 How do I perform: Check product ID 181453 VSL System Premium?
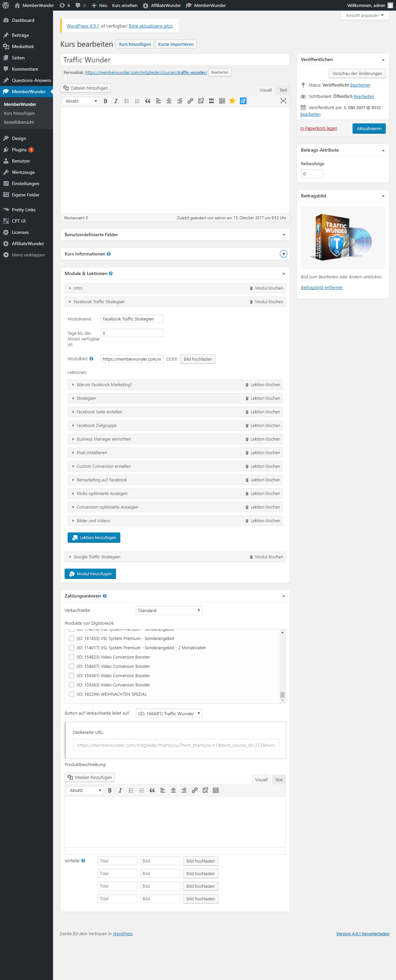(x=72, y=638)
